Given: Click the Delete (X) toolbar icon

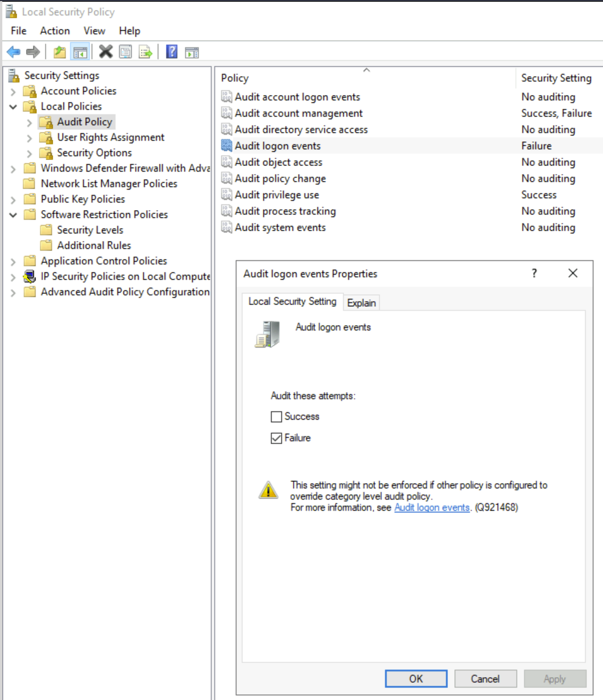Looking at the screenshot, I should point(105,52).
